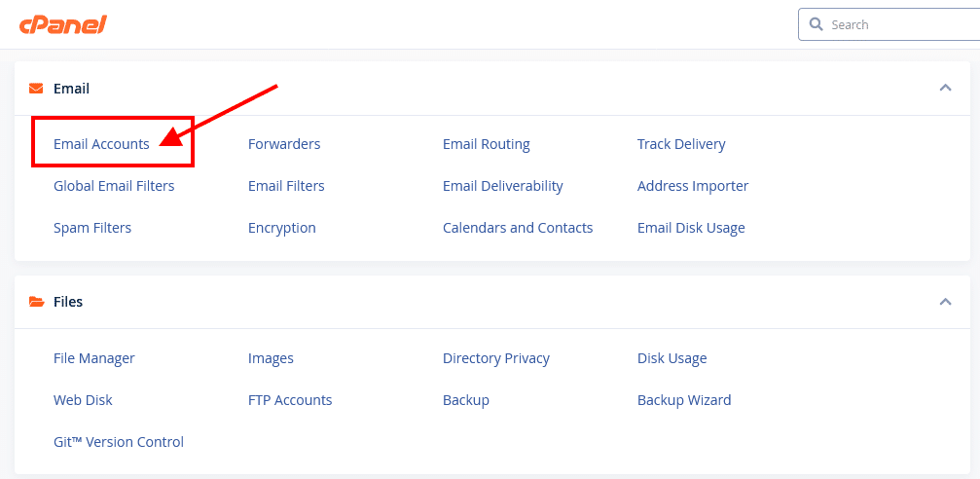
Task: Open FTP Accounts
Action: tap(290, 400)
